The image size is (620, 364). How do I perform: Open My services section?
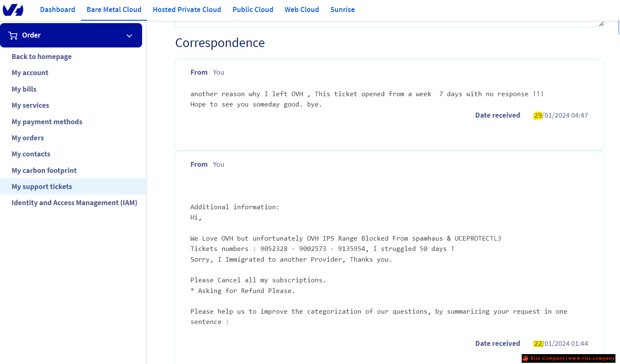[x=30, y=105]
